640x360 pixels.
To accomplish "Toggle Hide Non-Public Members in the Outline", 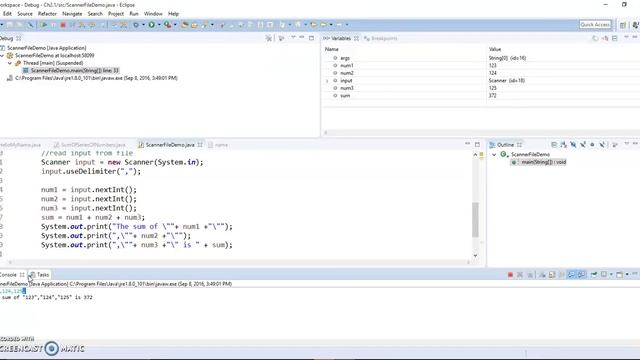I will coord(592,144).
